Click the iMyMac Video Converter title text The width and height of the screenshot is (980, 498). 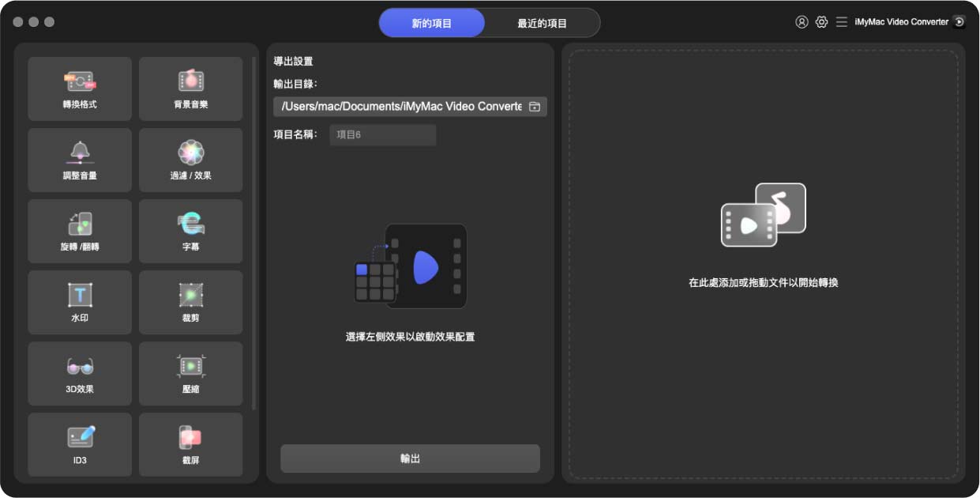click(902, 22)
